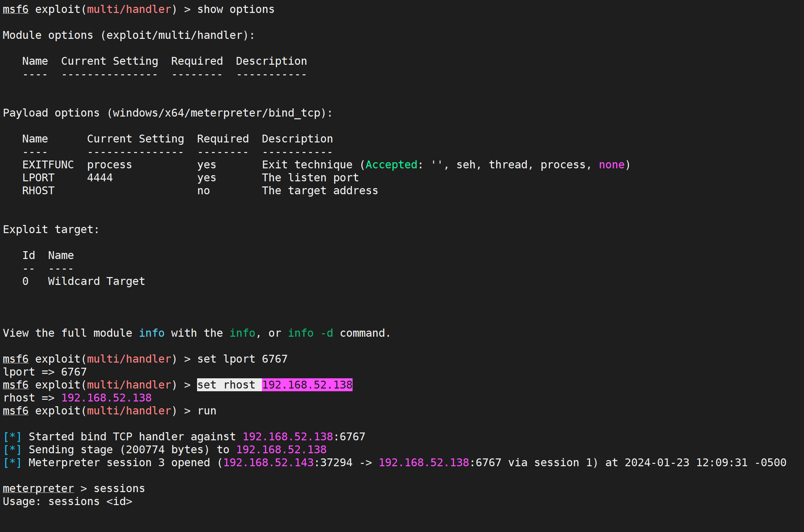Screen dimensions: 804x532
Task: Click the blue 'info' word
Action: (x=151, y=333)
